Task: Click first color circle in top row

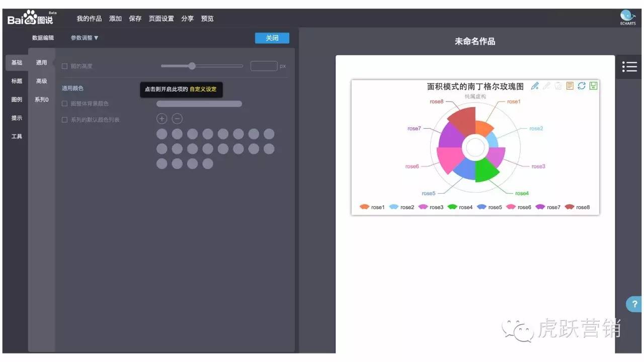Action: pos(162,134)
